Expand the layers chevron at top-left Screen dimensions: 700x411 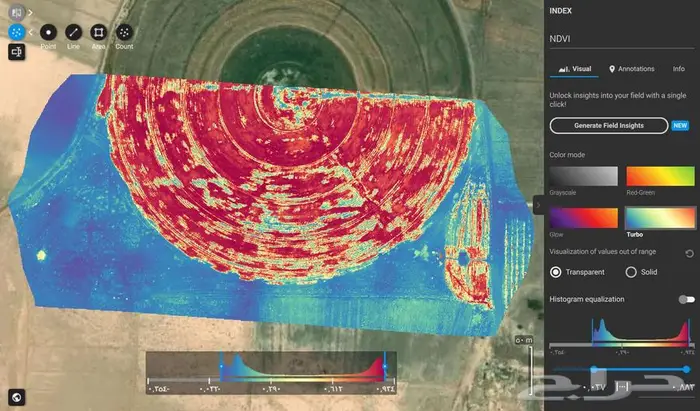30,12
